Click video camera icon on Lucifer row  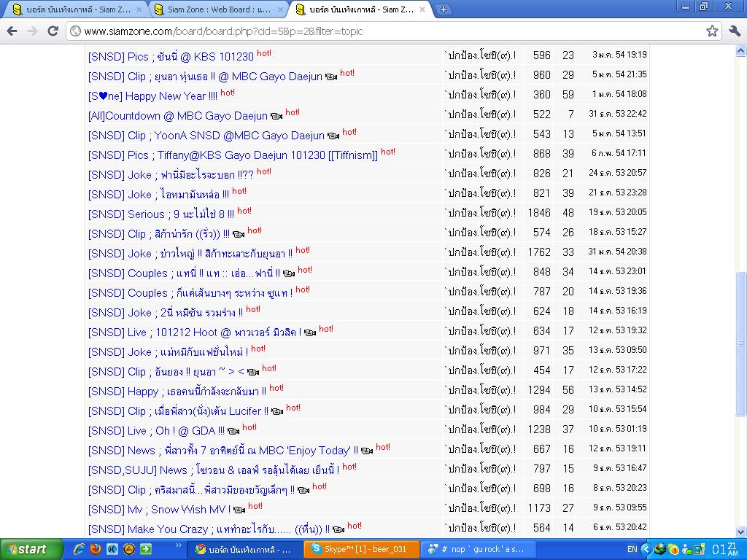(276, 411)
